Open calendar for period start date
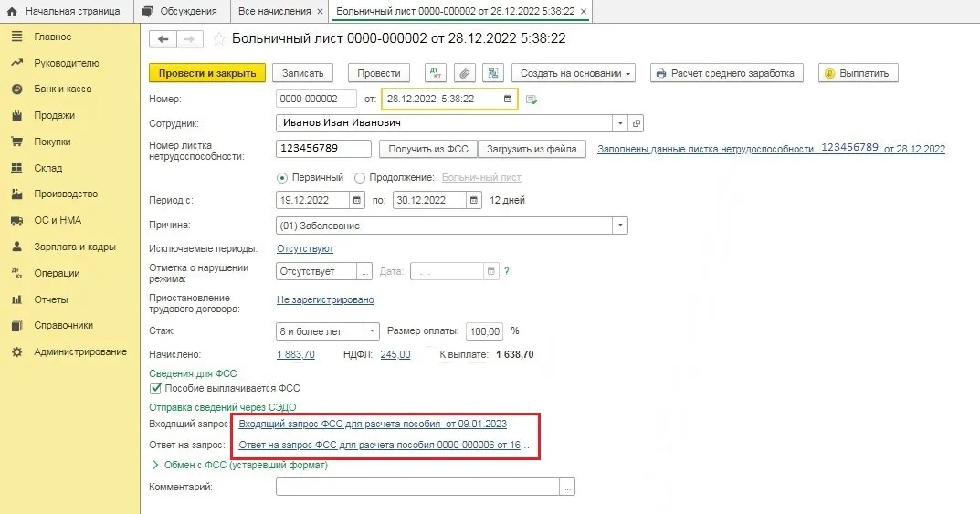Screen dimensions: 980x514 click(x=357, y=200)
